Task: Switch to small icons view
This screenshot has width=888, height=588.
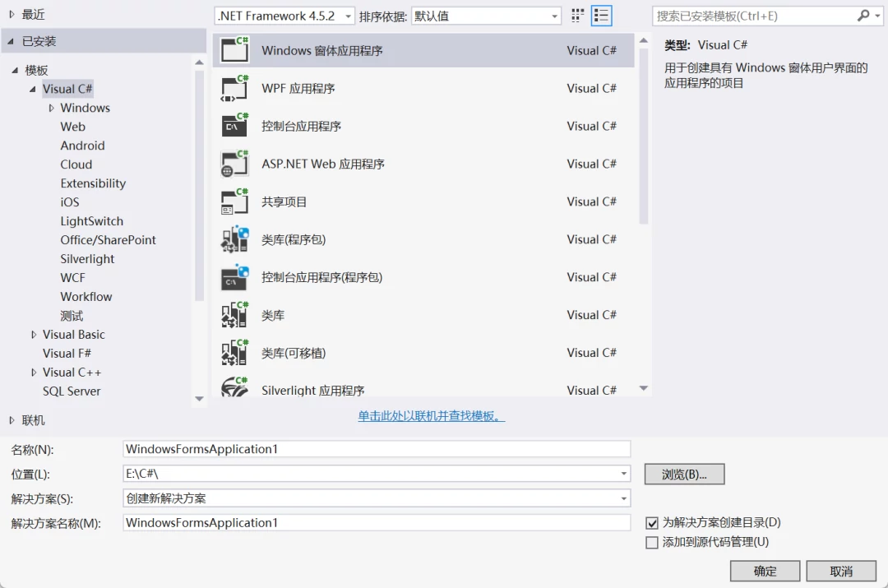Action: [x=577, y=16]
